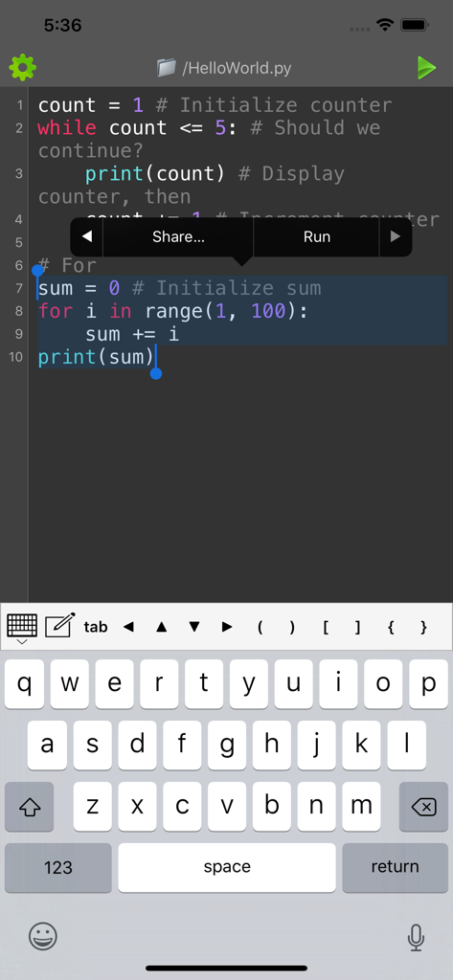Start dictation with the microphone icon
This screenshot has height=980, width=453.
[416, 937]
